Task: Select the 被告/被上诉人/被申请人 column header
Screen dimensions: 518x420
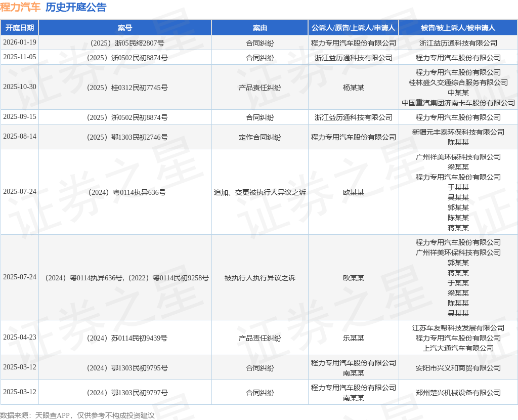Action: pos(458,28)
